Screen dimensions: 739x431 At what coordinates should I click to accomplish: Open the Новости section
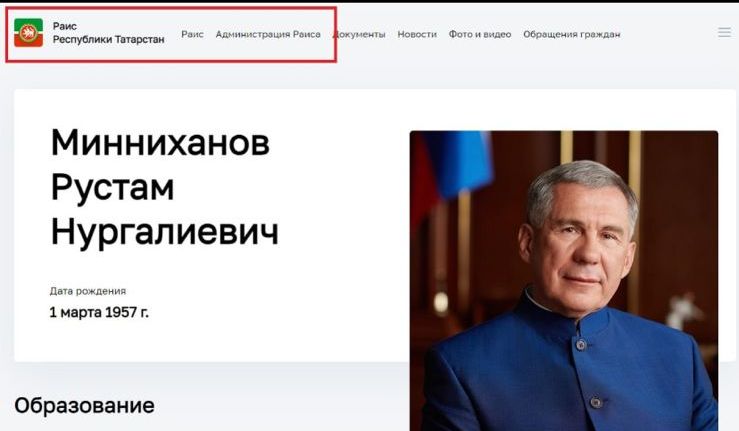point(417,34)
